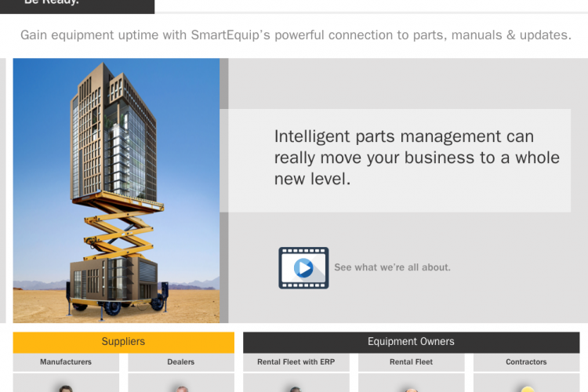The height and width of the screenshot is (392, 588).
Task: Select the Contractors category
Action: click(526, 362)
